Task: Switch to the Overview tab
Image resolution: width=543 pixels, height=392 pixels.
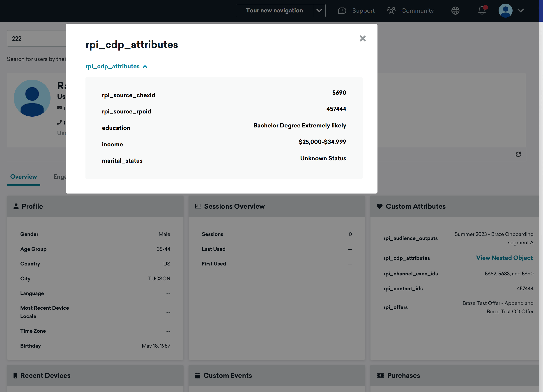Action: [23, 177]
